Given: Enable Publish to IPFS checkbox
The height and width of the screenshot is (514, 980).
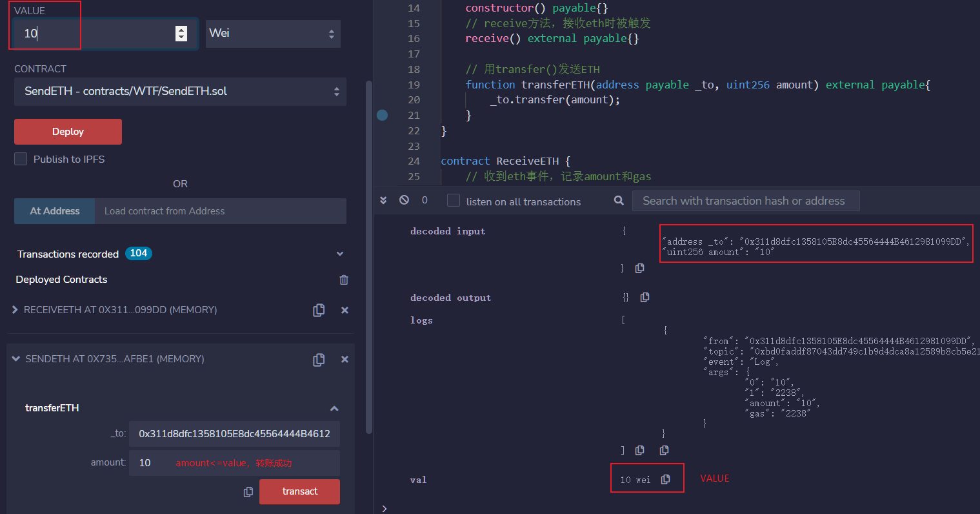Looking at the screenshot, I should click(x=21, y=159).
